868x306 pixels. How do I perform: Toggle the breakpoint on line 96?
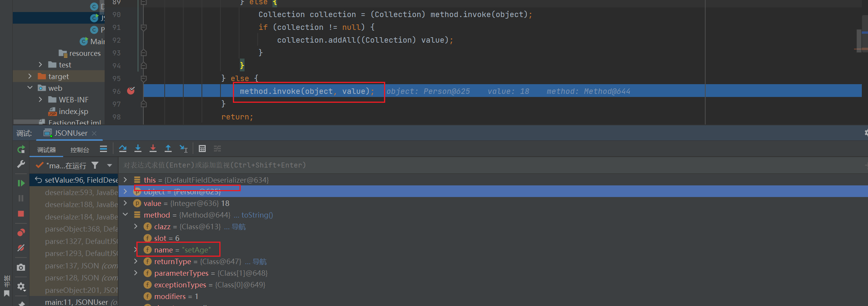click(x=131, y=91)
